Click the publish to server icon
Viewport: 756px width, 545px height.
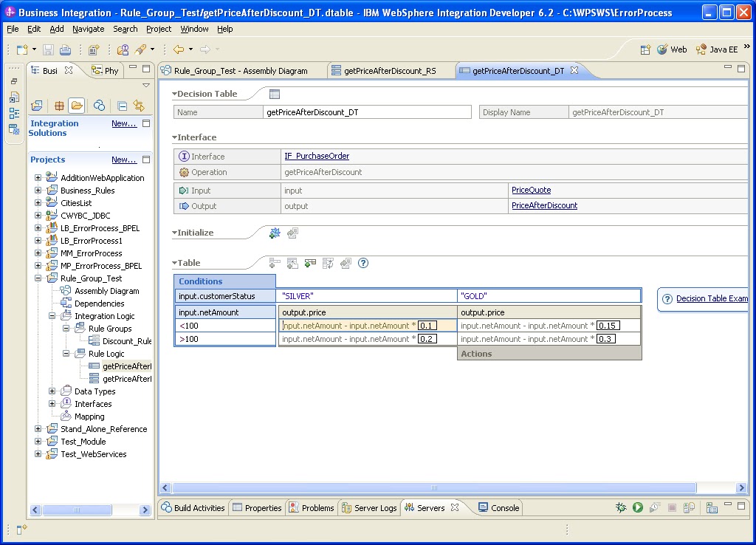pos(689,507)
